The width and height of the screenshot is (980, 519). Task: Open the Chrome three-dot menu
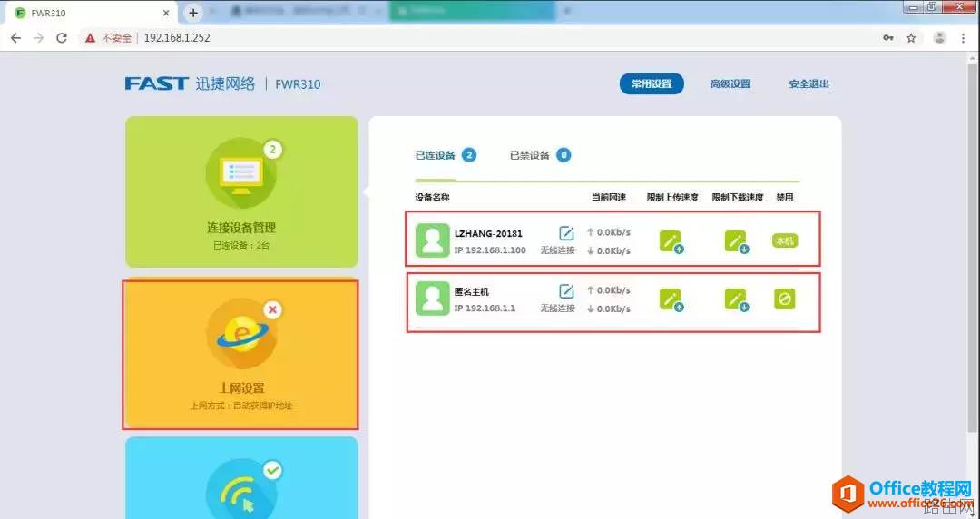pyautogui.click(x=963, y=38)
